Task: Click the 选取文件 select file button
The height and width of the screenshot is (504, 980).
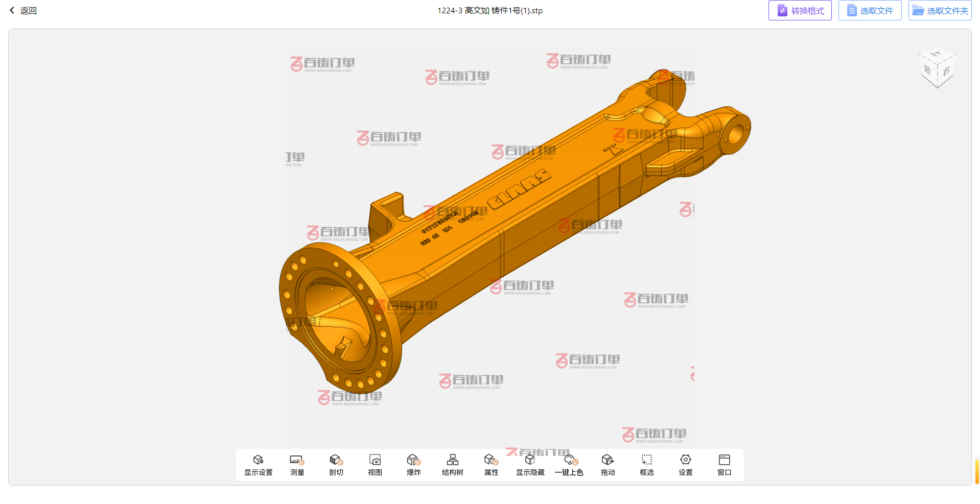Action: point(870,11)
